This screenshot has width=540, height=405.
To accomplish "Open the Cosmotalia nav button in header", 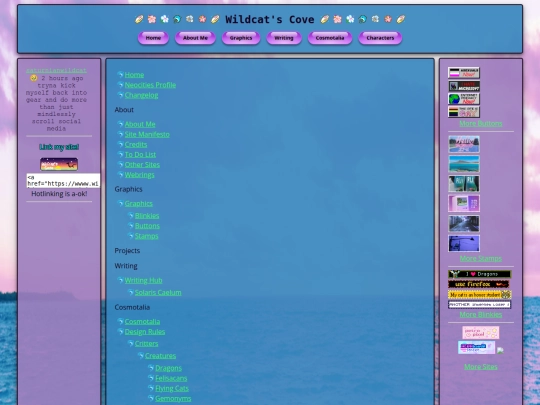I will click(x=330, y=38).
